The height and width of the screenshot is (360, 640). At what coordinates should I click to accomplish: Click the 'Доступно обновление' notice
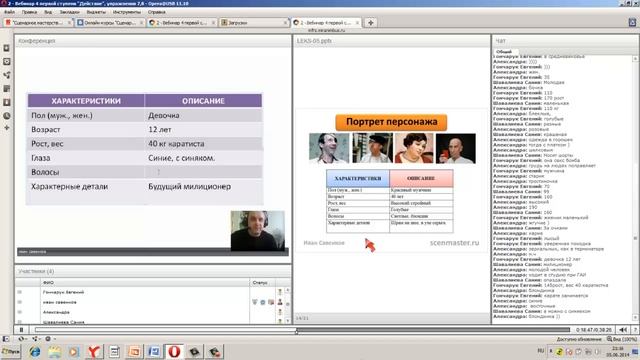coord(578,339)
